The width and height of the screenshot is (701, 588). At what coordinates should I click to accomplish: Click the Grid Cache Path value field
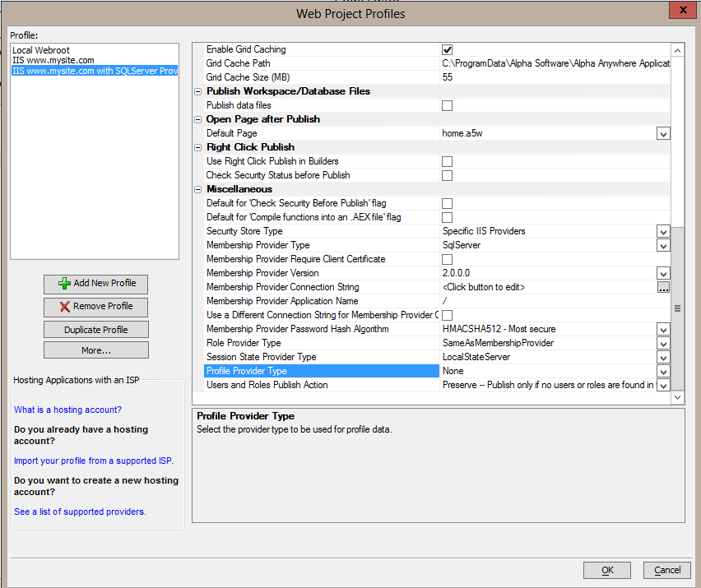[555, 63]
